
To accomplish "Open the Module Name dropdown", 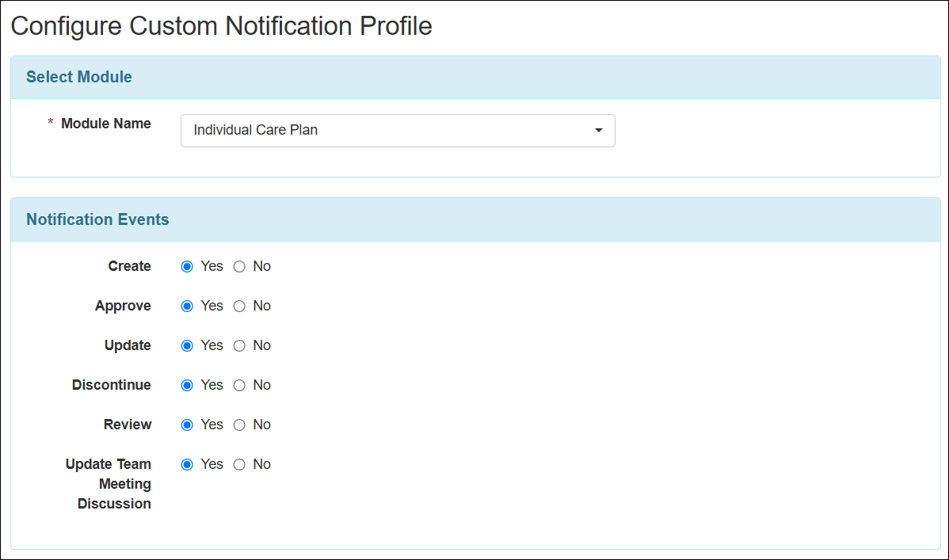I will 398,130.
